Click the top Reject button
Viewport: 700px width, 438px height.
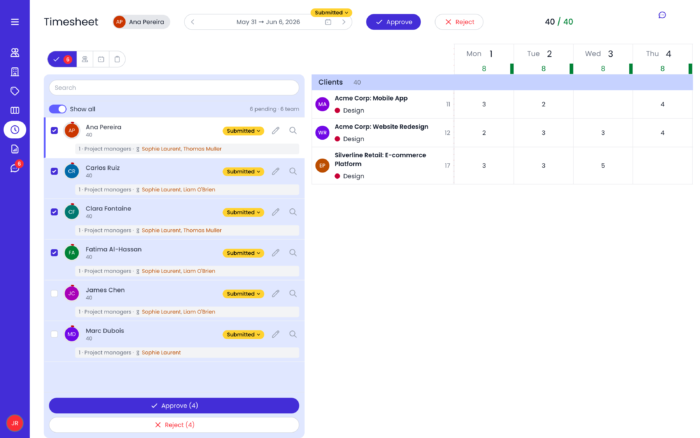[x=459, y=22]
